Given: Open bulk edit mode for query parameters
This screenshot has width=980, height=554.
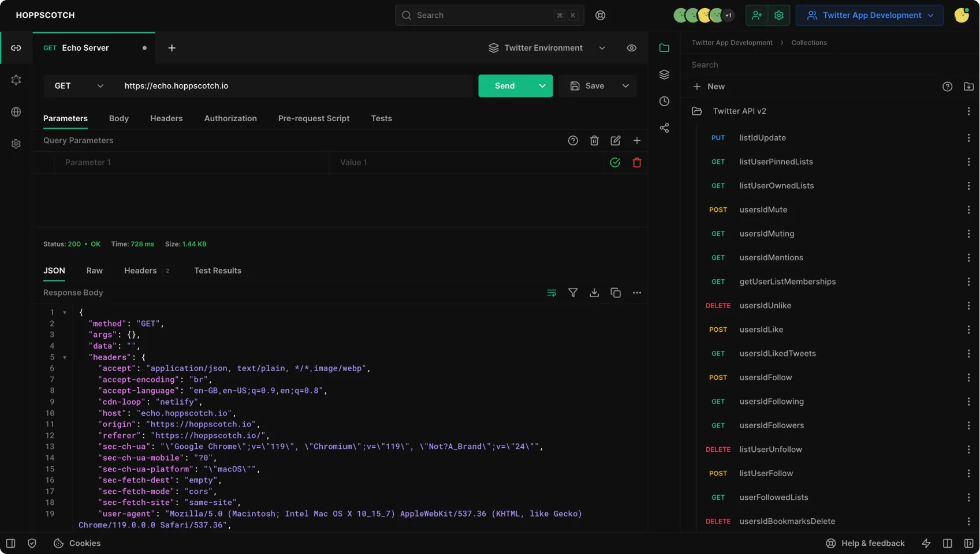Looking at the screenshot, I should [616, 140].
